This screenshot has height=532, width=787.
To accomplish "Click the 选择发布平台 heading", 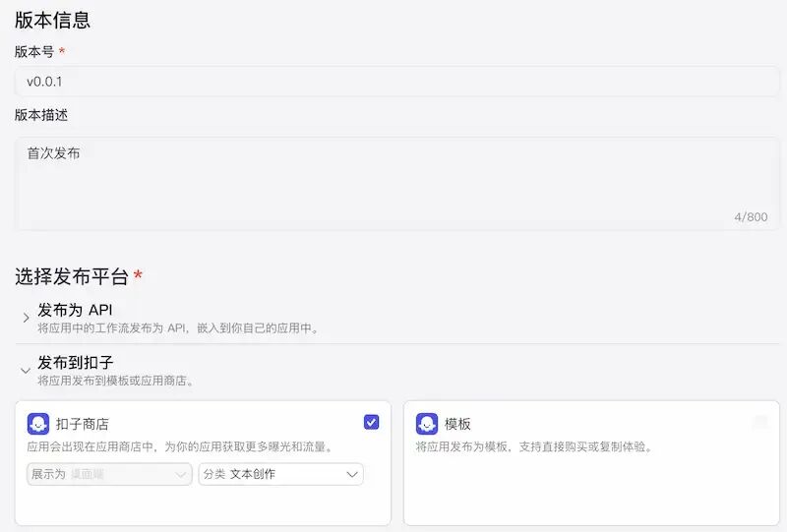I will pyautogui.click(x=72, y=276).
